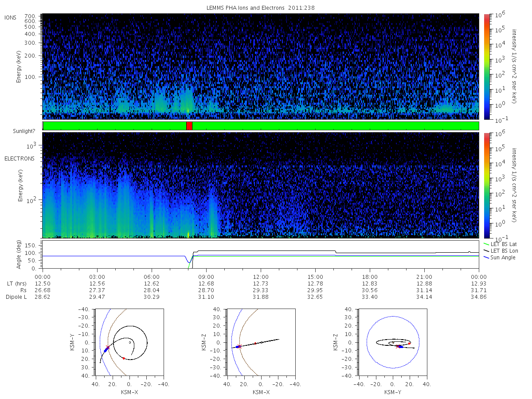
Task: Click the 06:00 time axis tick label
Action: pos(152,277)
